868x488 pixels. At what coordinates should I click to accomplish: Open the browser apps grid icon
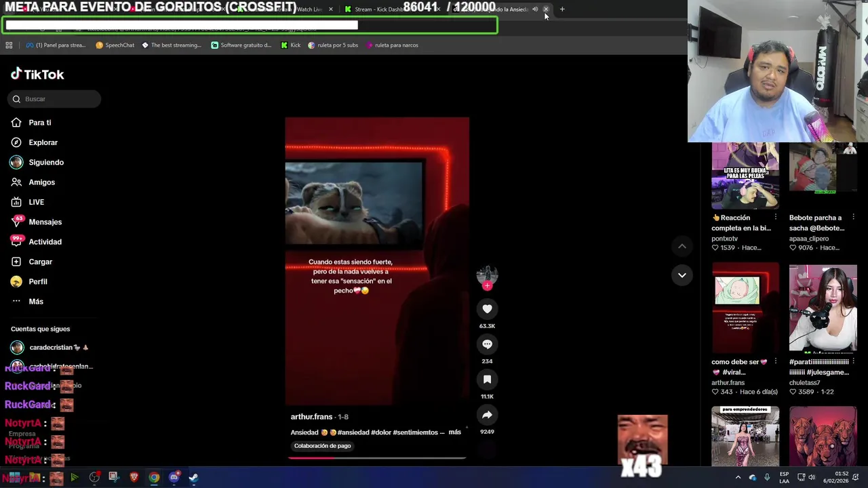point(9,45)
